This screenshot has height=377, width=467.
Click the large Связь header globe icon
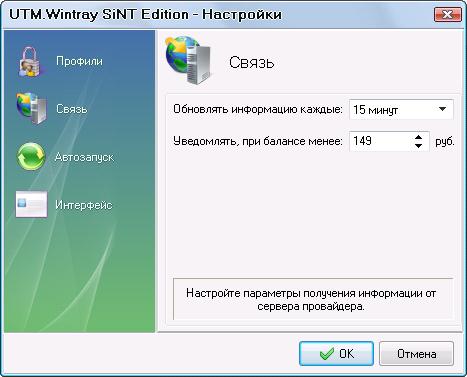pos(189,60)
